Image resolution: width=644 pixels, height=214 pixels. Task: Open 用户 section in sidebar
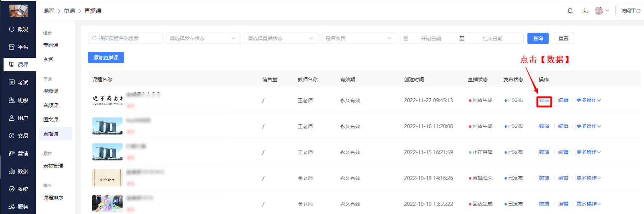[x=18, y=118]
